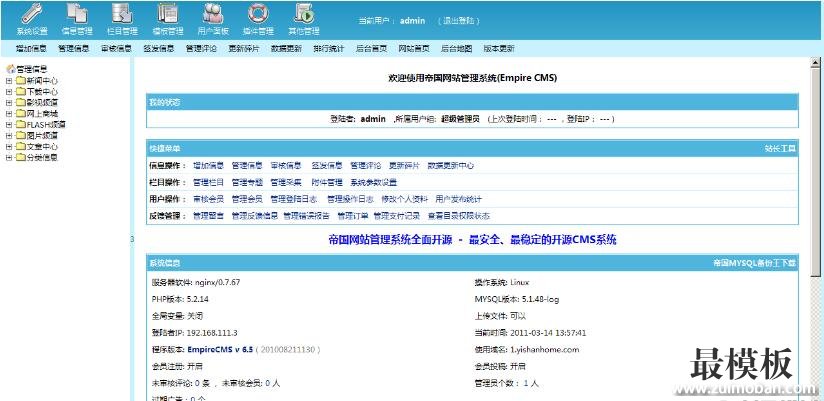Expand the 分类信息 tree node

(x=8, y=158)
